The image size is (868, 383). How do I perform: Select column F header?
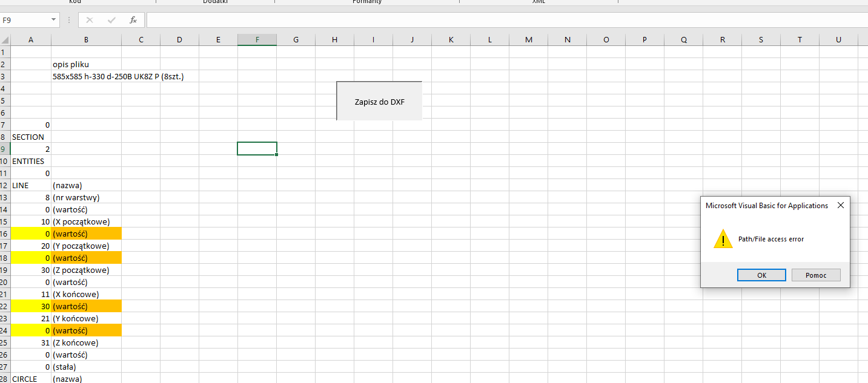(x=257, y=40)
